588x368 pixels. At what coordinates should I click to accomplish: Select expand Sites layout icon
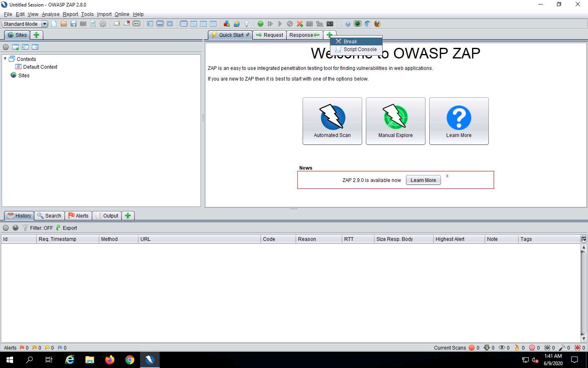click(150, 24)
